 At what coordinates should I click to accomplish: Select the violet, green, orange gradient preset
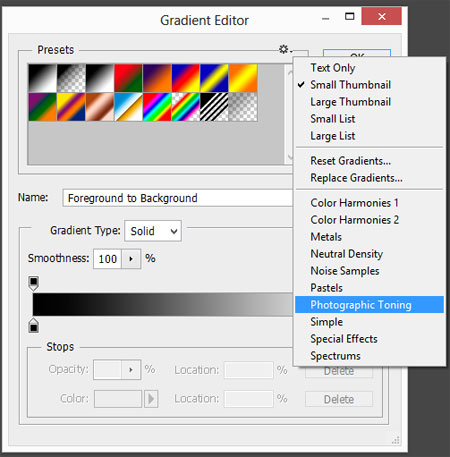point(42,107)
